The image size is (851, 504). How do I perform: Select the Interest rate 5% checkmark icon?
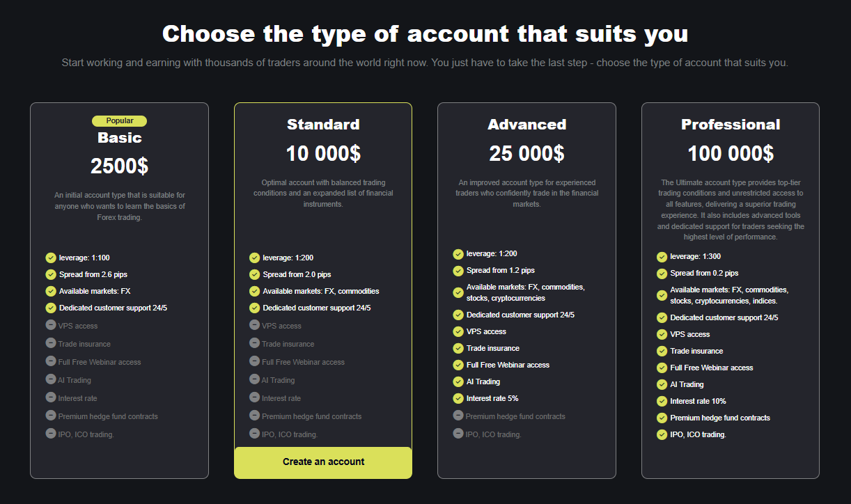point(458,398)
